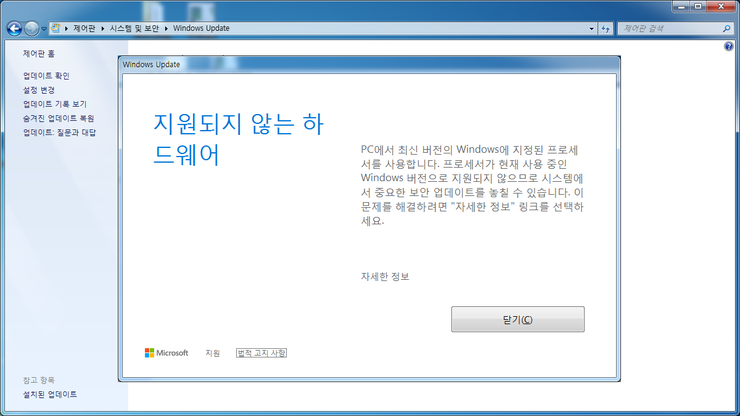Viewport: 740px width, 416px height.
Task: Click the Control Panel icon in address bar
Action: 55,28
